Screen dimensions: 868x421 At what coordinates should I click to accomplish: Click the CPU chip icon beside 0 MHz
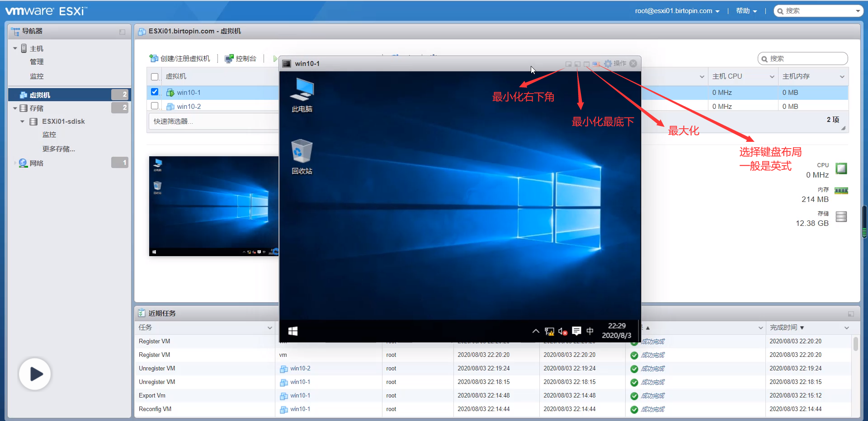click(841, 169)
